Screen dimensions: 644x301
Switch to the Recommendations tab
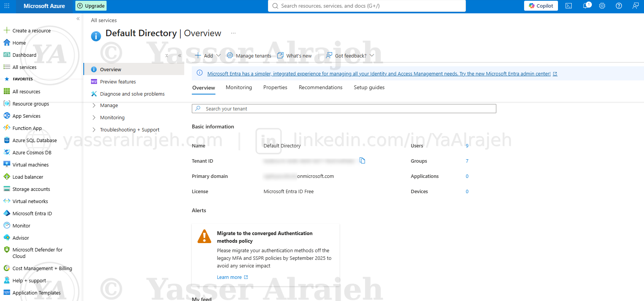(320, 87)
